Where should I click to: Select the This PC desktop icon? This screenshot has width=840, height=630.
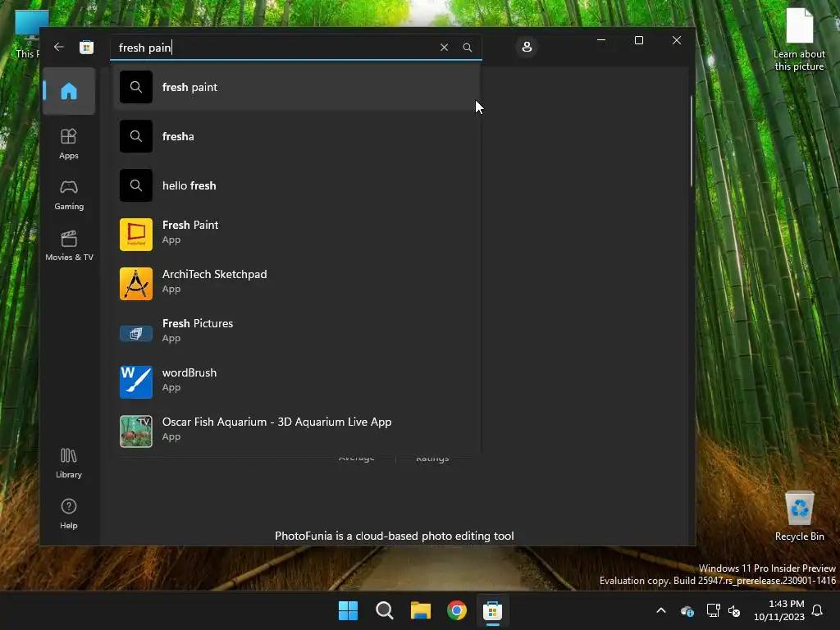[28, 33]
